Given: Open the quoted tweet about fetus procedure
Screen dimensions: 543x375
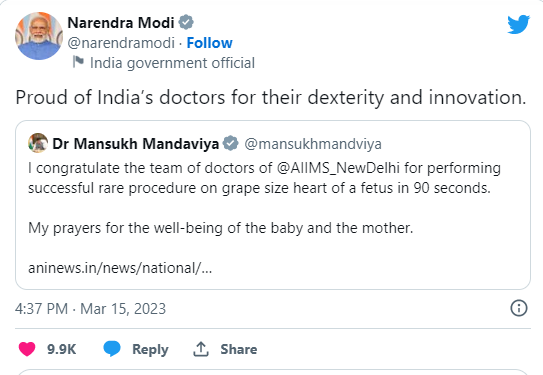Looking at the screenshot, I should [x=273, y=205].
